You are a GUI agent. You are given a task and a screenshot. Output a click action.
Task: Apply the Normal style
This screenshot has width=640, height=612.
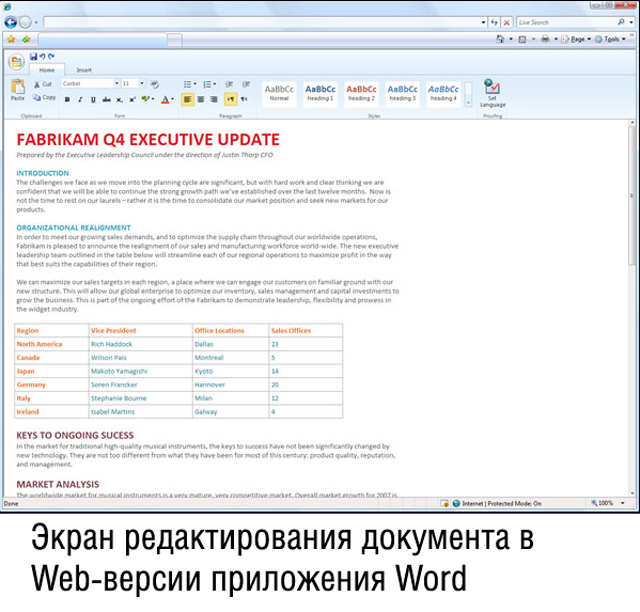[x=279, y=93]
